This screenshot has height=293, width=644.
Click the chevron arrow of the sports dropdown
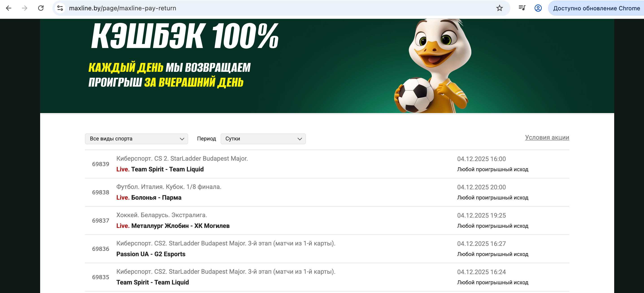point(182,139)
